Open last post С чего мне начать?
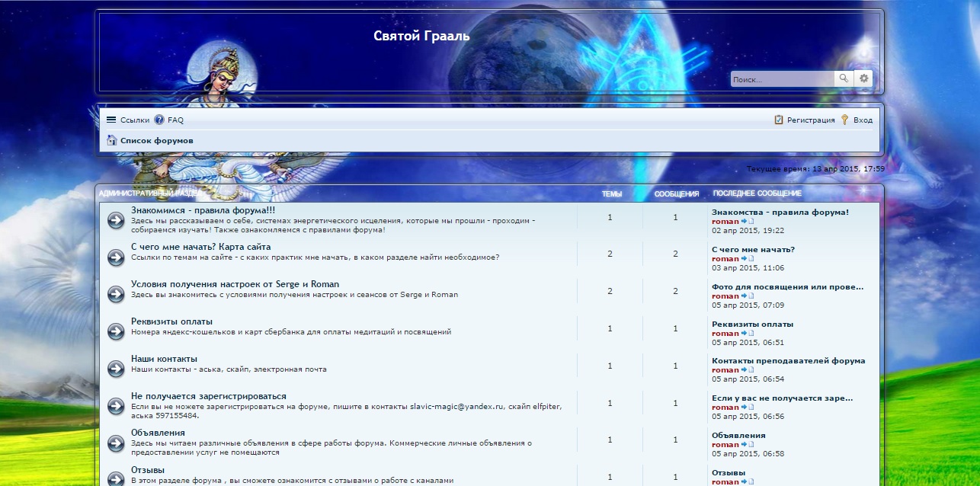Viewport: 980px width, 486px height. coord(753,249)
